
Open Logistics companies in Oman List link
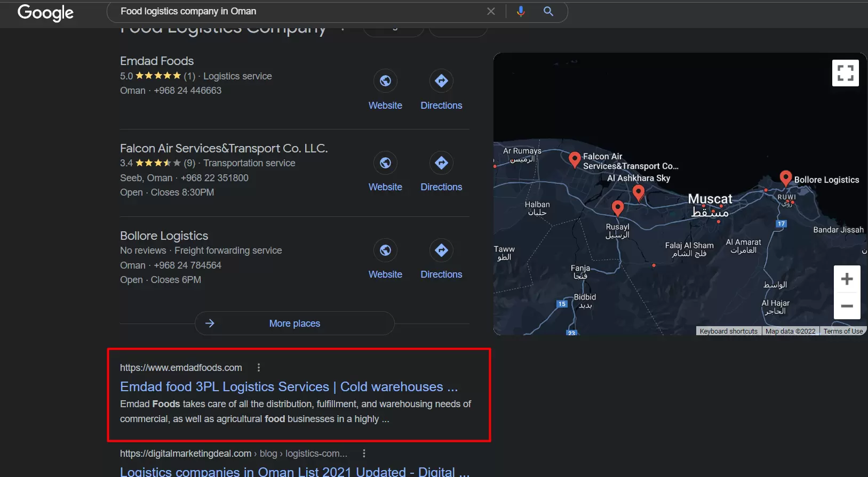(x=294, y=471)
